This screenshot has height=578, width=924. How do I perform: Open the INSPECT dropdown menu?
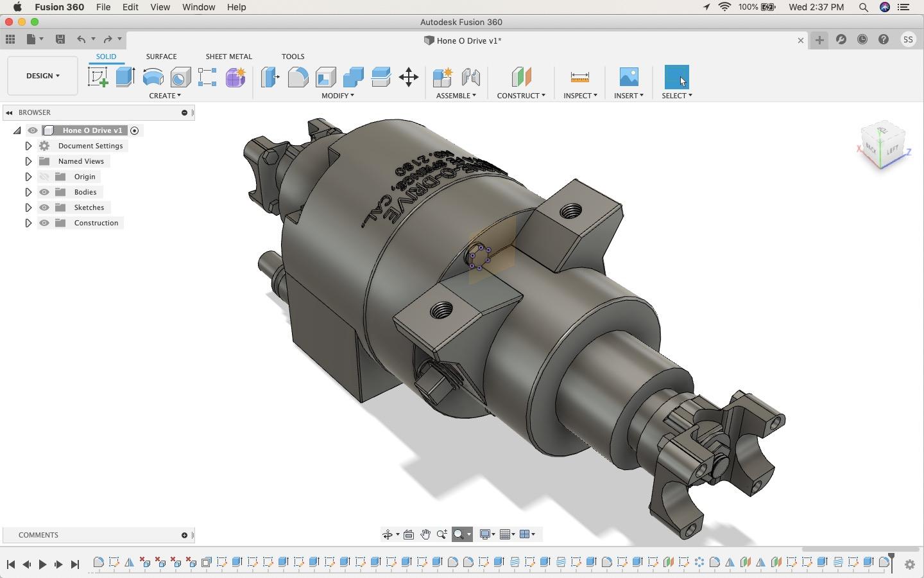(580, 96)
